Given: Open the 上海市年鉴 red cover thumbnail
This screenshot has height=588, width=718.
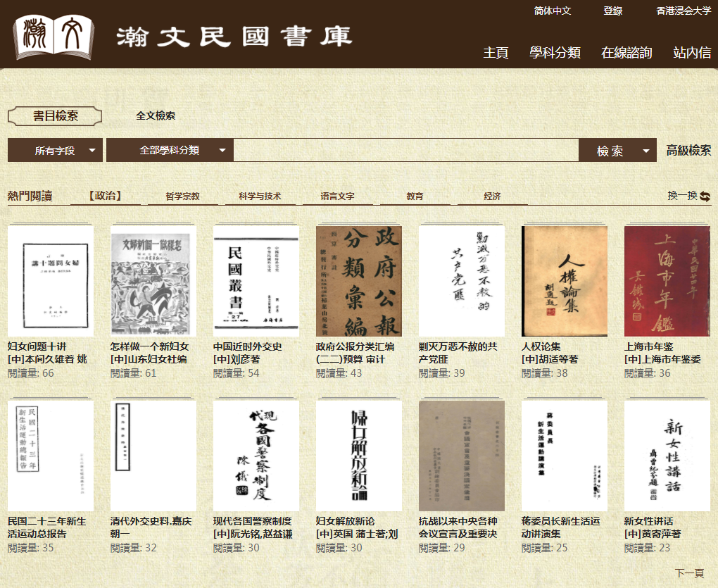Looking at the screenshot, I should [x=667, y=281].
